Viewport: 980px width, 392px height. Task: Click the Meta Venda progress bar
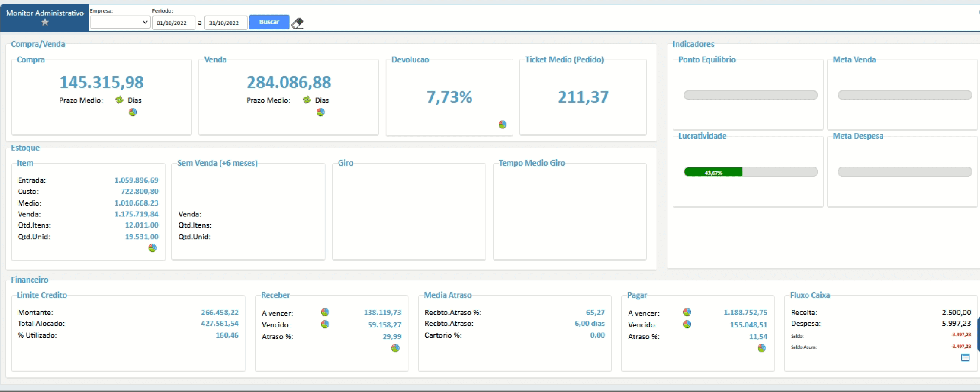click(x=905, y=95)
